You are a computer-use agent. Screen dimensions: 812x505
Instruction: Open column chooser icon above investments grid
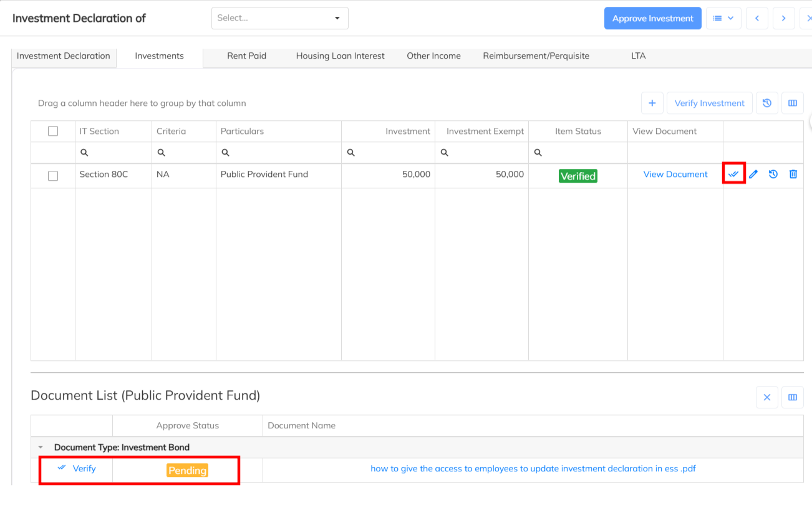(793, 103)
